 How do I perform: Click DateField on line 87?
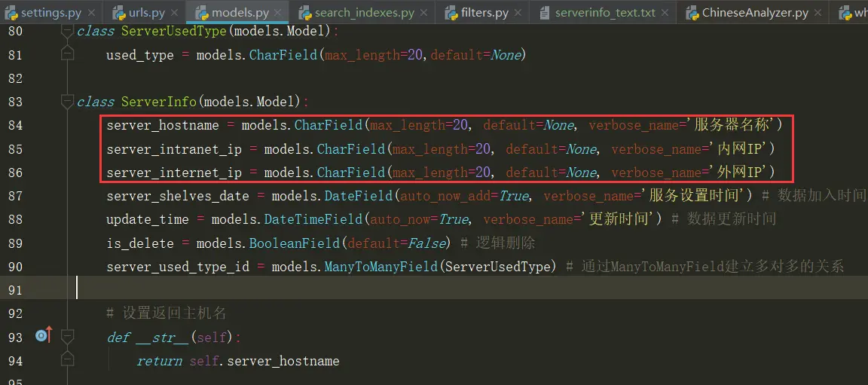(x=358, y=196)
